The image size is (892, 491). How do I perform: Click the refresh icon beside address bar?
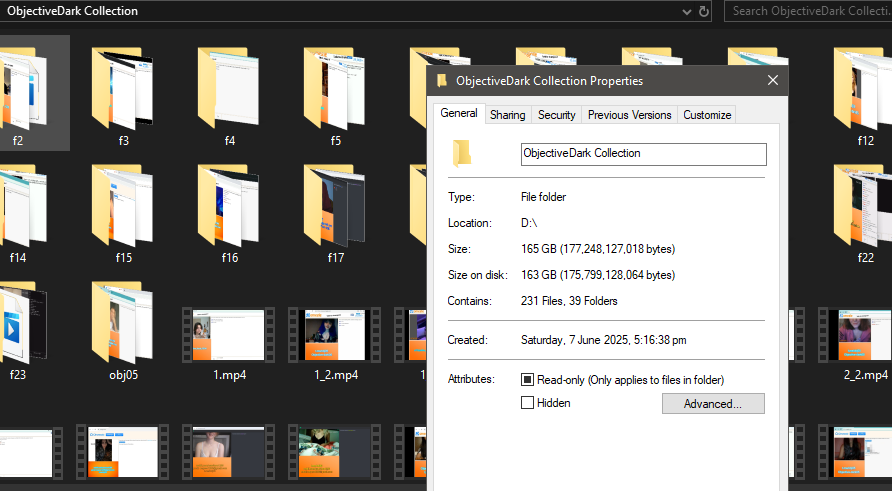704,11
